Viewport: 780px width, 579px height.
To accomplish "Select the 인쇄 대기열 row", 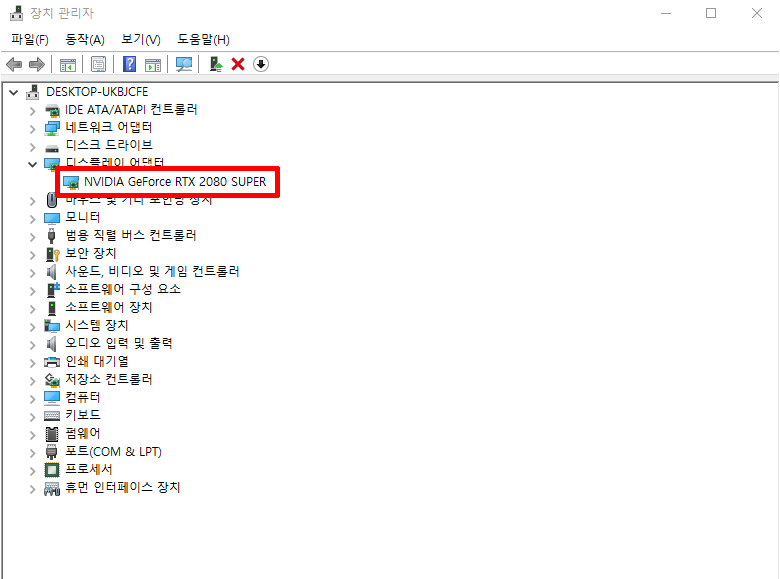I will tap(97, 361).
